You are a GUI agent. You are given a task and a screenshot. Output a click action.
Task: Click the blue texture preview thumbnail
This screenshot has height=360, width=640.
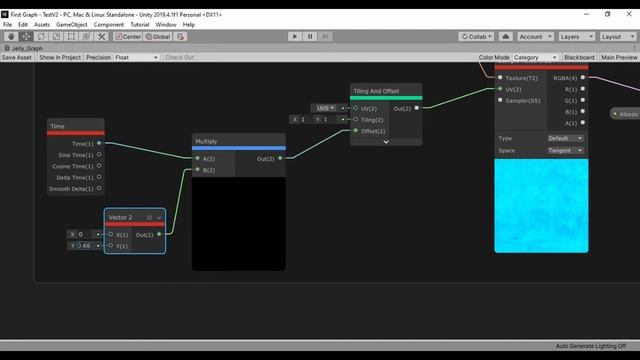541,206
